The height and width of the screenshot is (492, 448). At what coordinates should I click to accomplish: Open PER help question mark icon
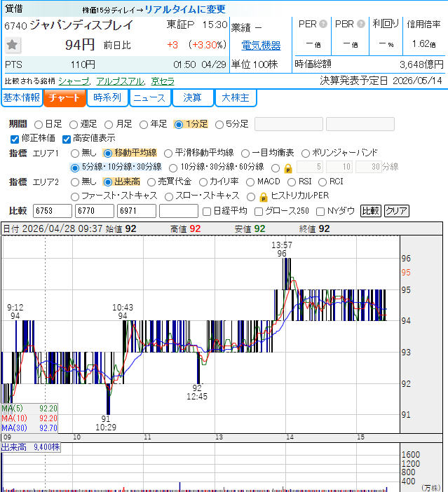(323, 24)
